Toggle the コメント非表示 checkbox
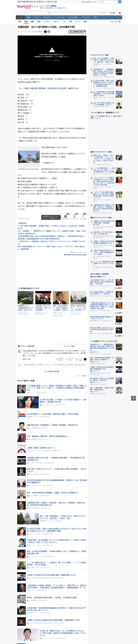 coord(75,376)
